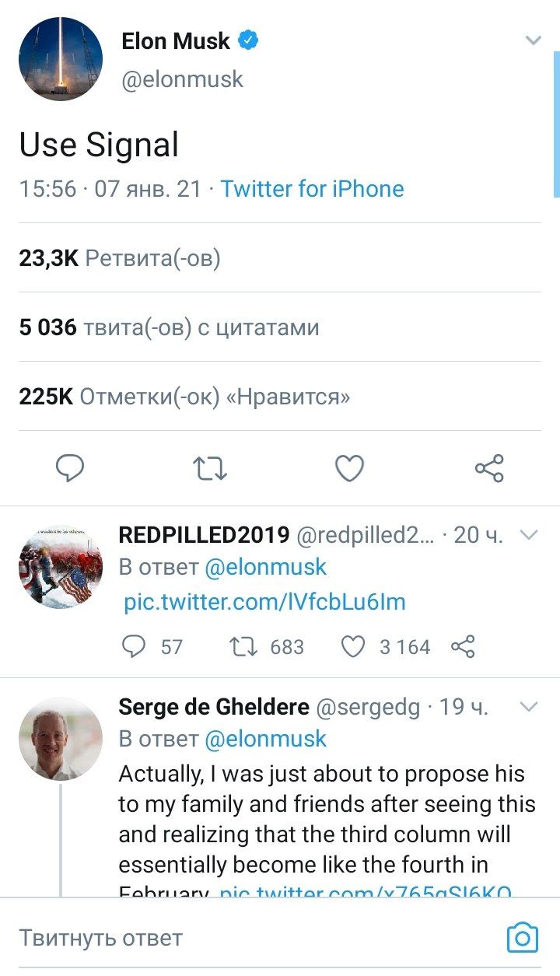The image size is (560, 976).
Task: Retweet the Use Signal tweet
Action: [209, 468]
